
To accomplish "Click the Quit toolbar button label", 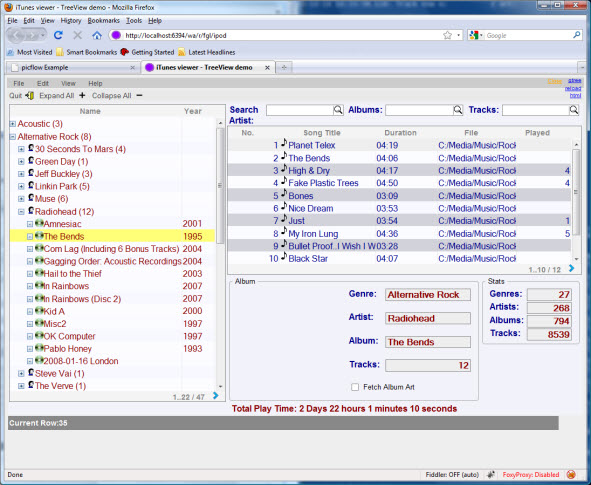I will pos(15,96).
